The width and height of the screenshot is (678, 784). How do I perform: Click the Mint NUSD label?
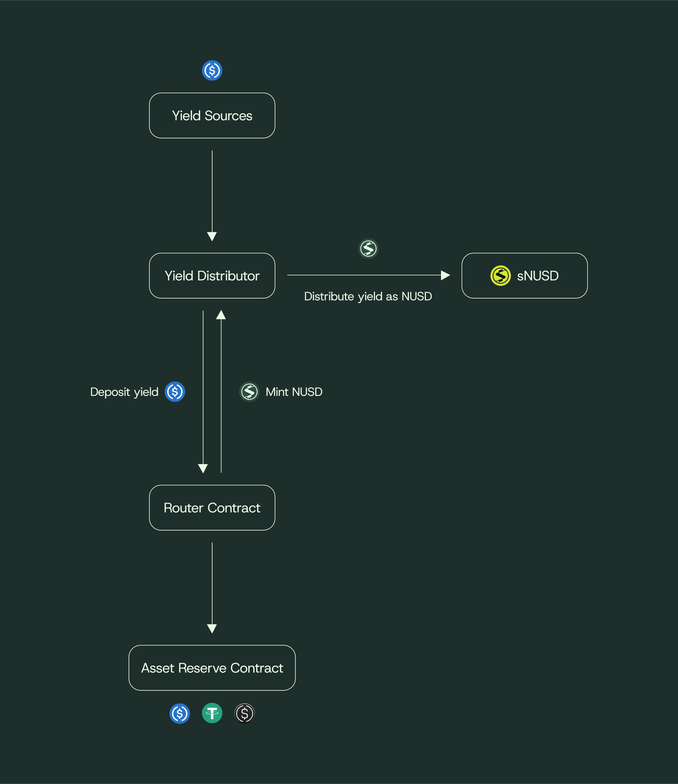coord(293,392)
